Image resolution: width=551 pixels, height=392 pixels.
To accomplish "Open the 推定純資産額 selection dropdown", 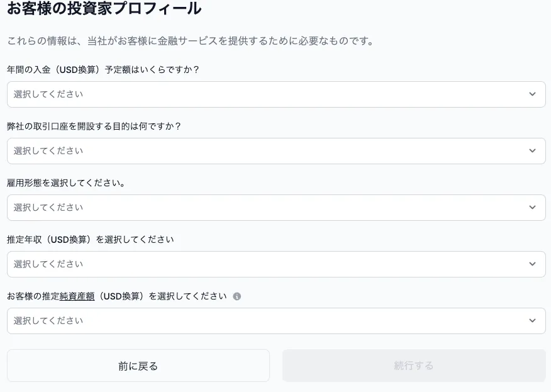I will (x=277, y=321).
